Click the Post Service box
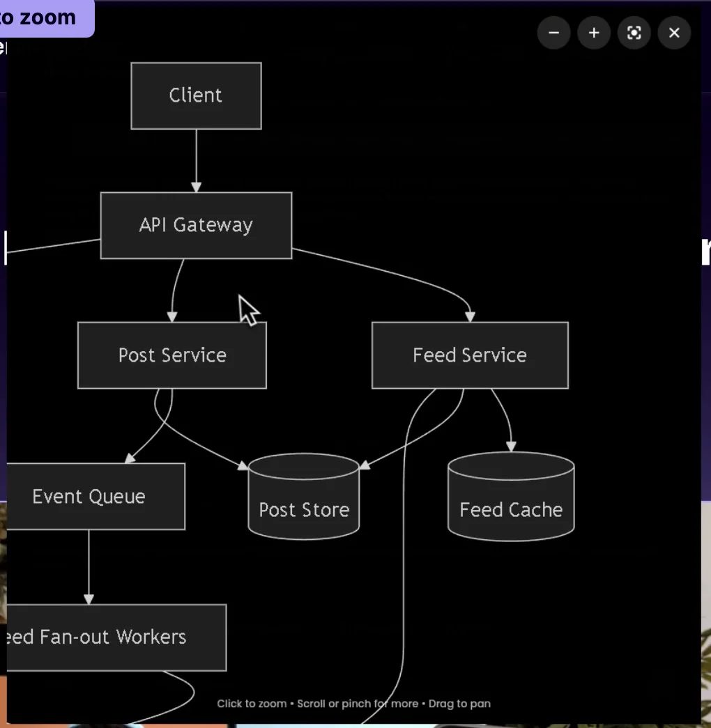The image size is (711, 728). 172,355
